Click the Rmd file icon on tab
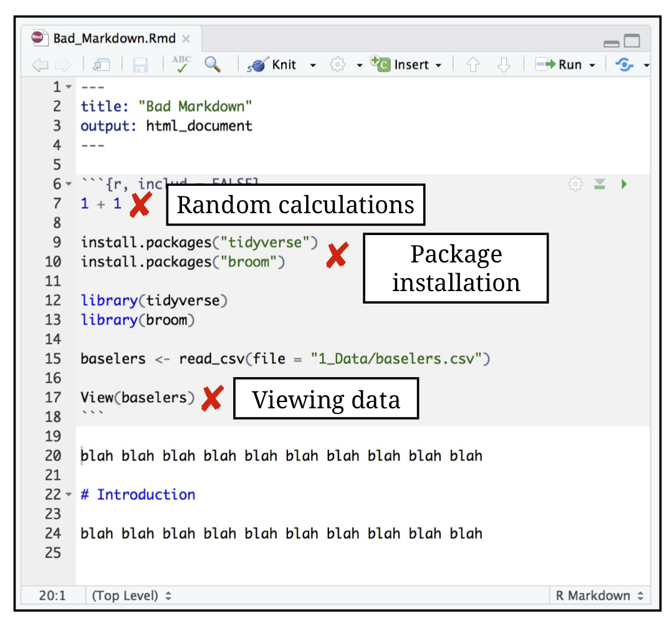This screenshot has width=672, height=619. 39,38
